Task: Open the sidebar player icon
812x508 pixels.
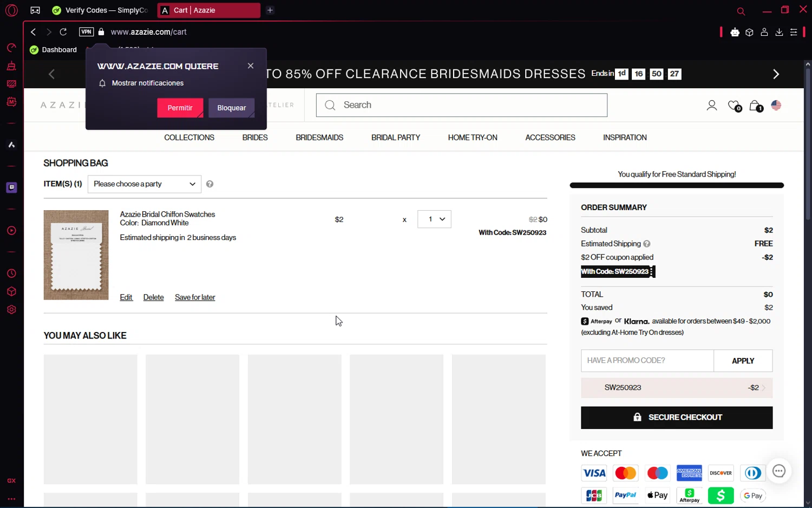Action: 11,231
